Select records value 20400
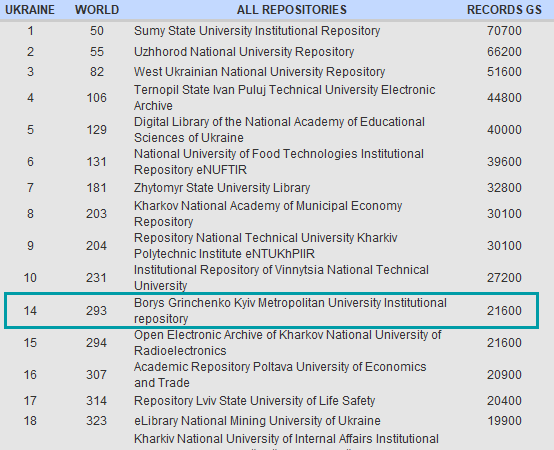The height and width of the screenshot is (450, 554). coord(504,401)
